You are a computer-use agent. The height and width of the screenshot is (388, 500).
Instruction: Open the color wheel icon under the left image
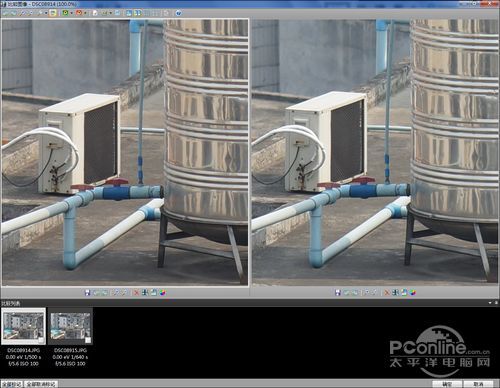point(162,293)
